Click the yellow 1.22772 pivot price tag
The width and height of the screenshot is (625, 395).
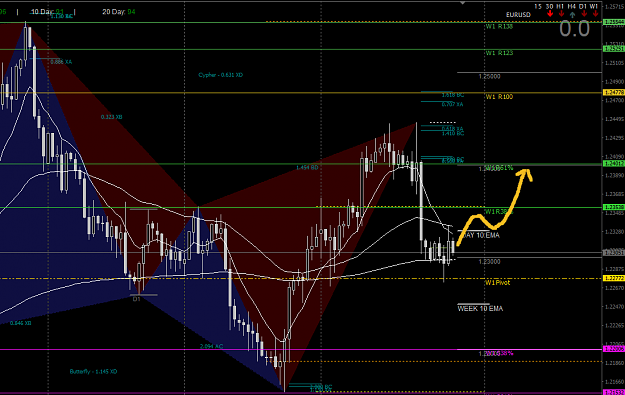point(614,278)
